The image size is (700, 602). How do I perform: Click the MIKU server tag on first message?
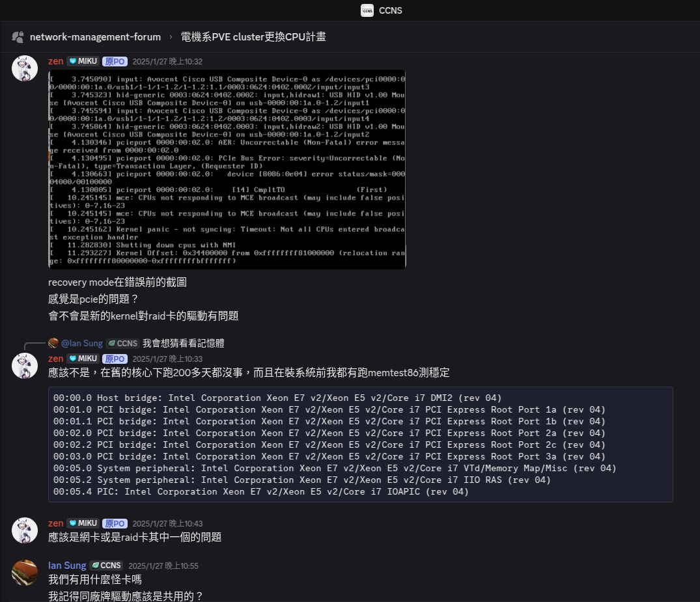pos(83,61)
